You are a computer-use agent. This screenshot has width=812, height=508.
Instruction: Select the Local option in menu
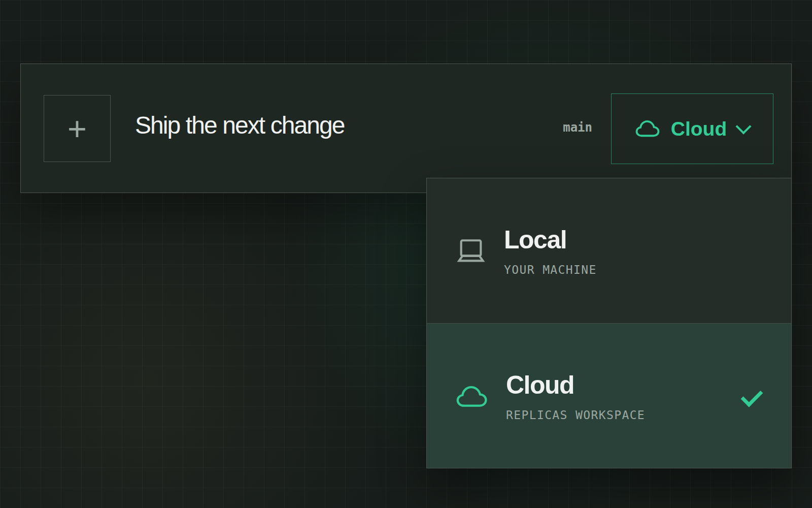tap(608, 251)
